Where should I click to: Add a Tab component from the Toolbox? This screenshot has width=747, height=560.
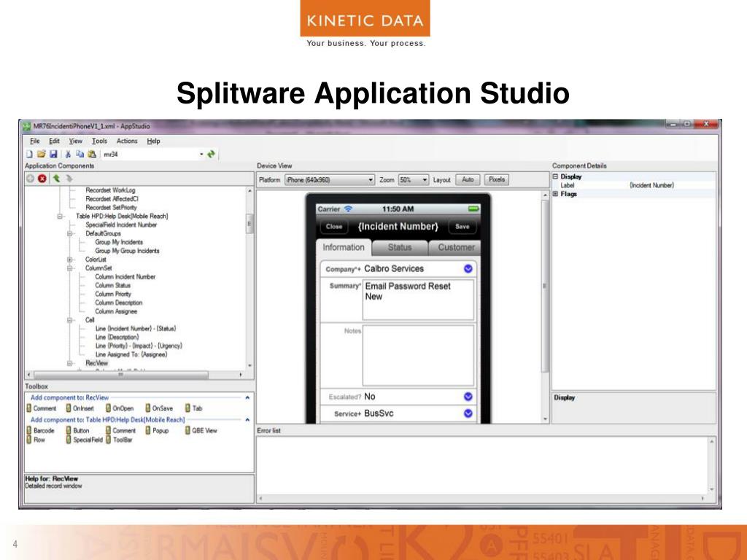coord(193,408)
